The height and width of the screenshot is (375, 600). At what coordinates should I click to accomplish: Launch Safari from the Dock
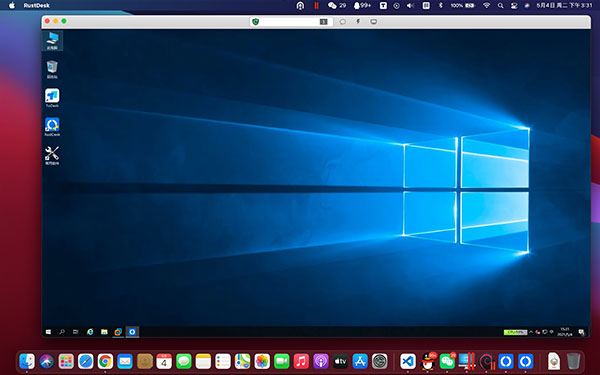[86, 361]
